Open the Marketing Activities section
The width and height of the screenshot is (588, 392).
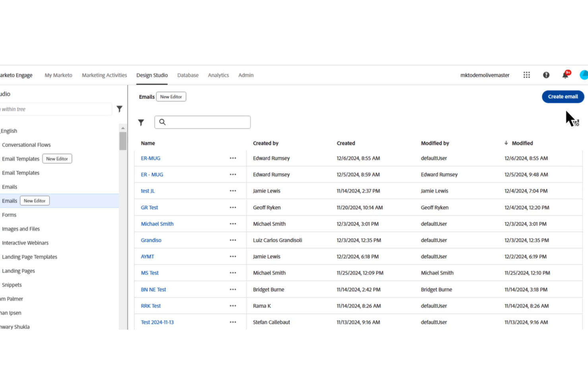coord(104,75)
